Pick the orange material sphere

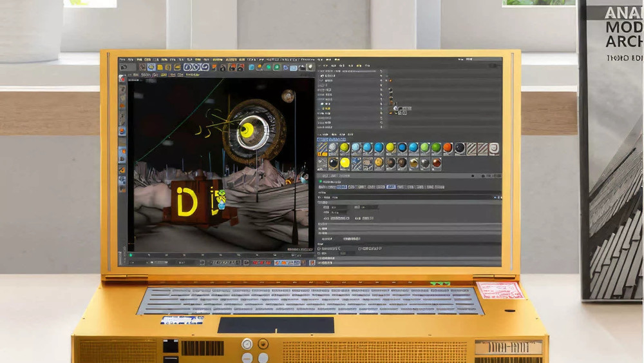448,147
